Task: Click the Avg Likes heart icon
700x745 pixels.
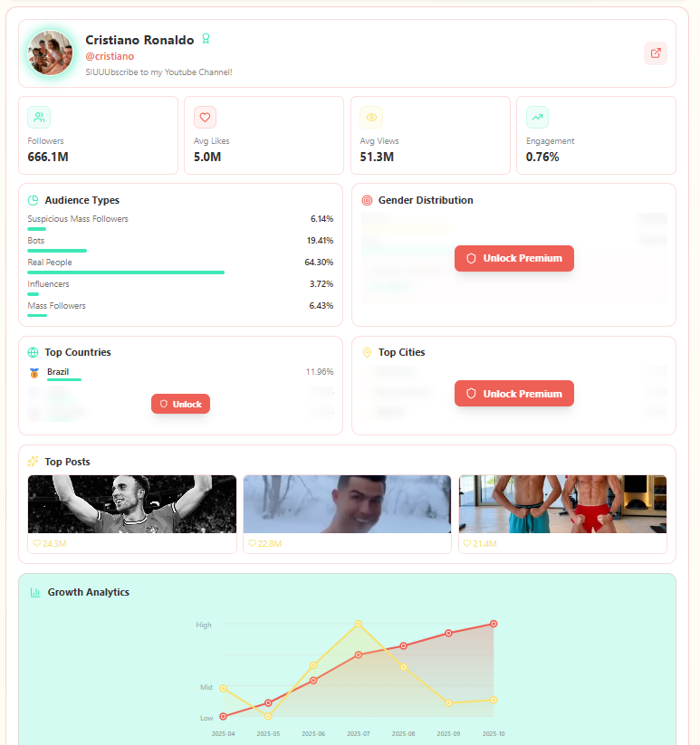Action: 205,117
